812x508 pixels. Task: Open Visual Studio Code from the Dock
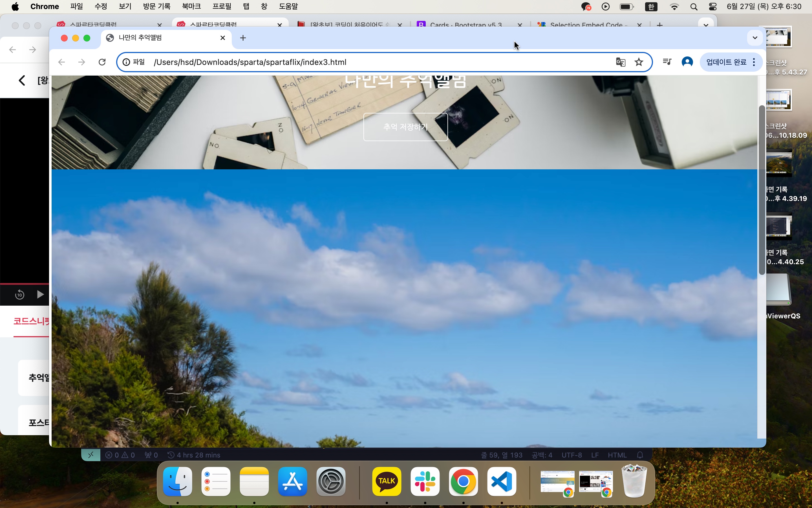(502, 481)
